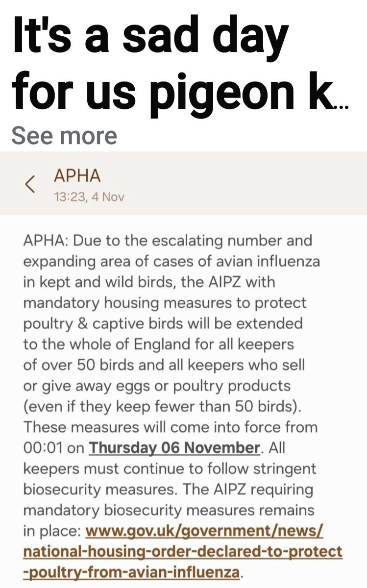Open the Thursday 06 November date link
Screen dimensions: 367x588
pyautogui.click(x=174, y=447)
